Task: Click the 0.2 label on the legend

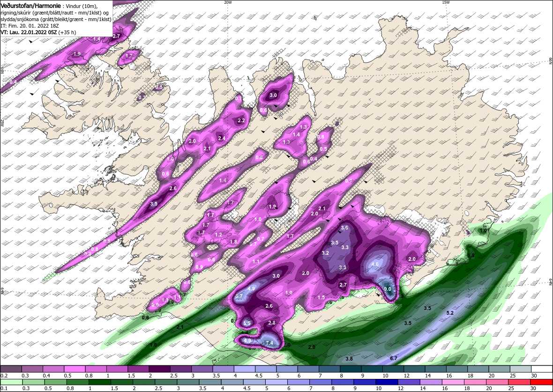Action: (x=4, y=376)
